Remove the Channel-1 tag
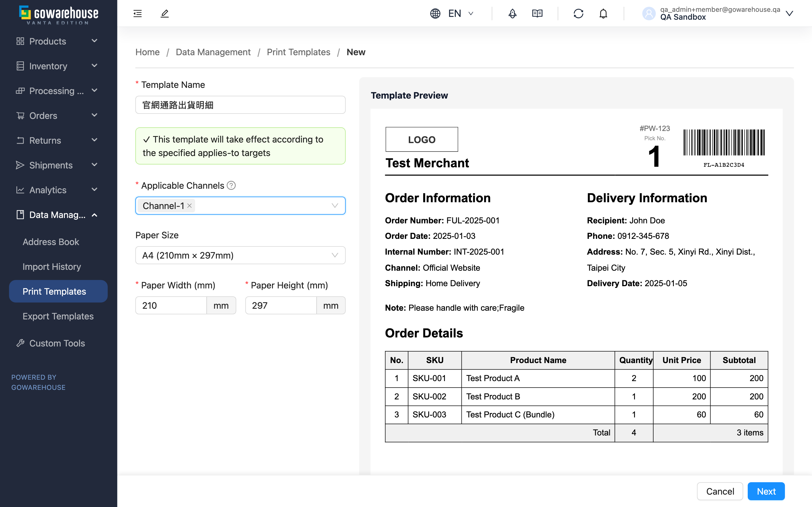The image size is (812, 507). [189, 206]
